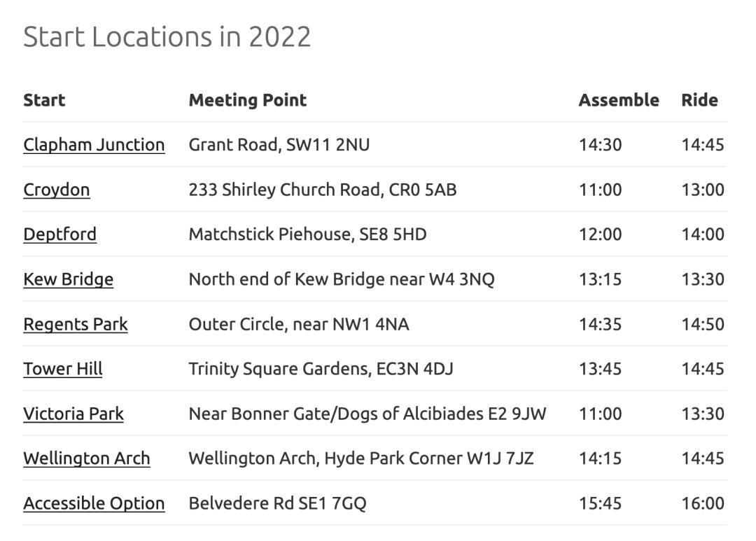The image size is (756, 541).
Task: Click the Trinity Square Gardens meeting point
Action: click(x=321, y=369)
